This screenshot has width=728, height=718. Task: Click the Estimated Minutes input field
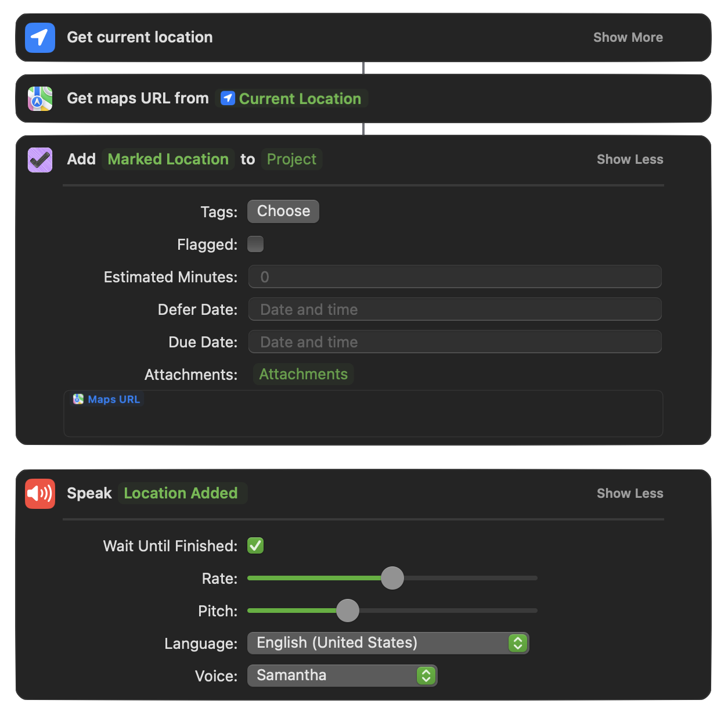click(455, 277)
